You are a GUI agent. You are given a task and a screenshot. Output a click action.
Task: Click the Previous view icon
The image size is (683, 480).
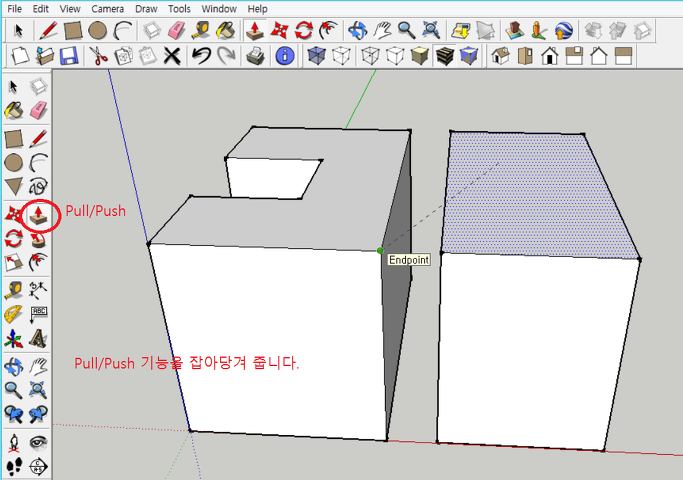(14, 414)
